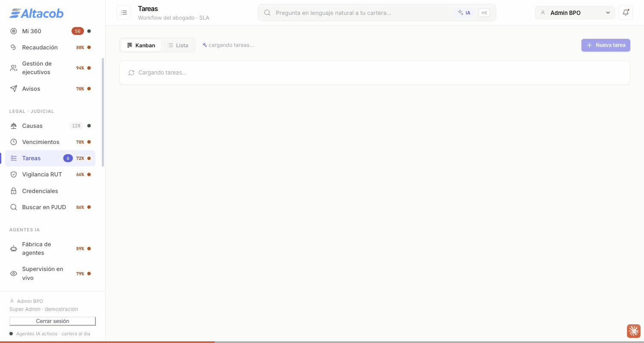Click the Altacob logo
Image resolution: width=644 pixels, height=343 pixels.
(37, 13)
